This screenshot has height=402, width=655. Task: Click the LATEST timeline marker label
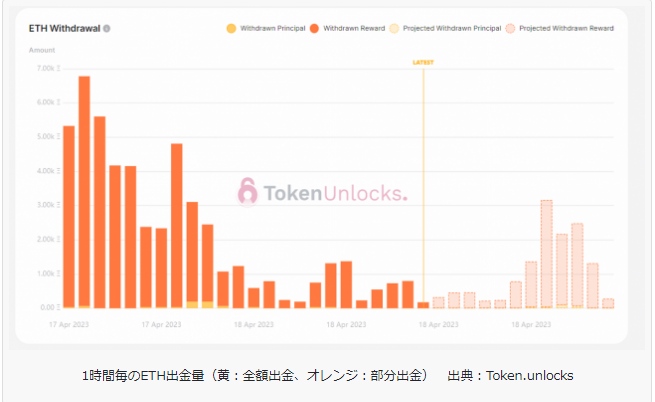click(423, 62)
